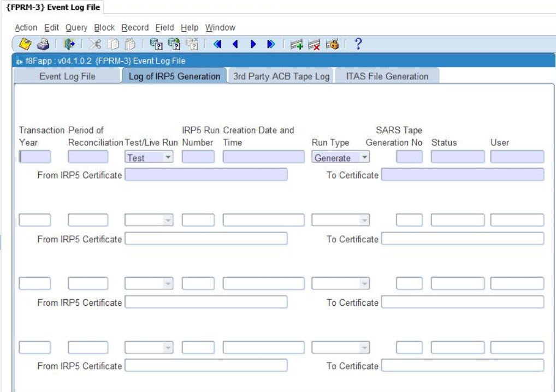556x392 pixels.
Task: Go to the next record with right arrow
Action: click(253, 44)
